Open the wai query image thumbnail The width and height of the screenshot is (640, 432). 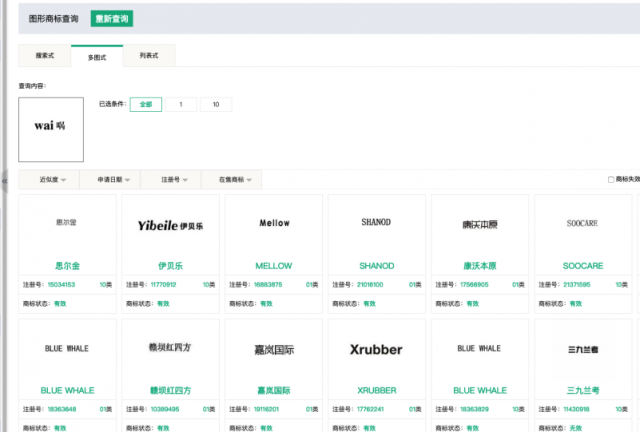click(x=51, y=129)
